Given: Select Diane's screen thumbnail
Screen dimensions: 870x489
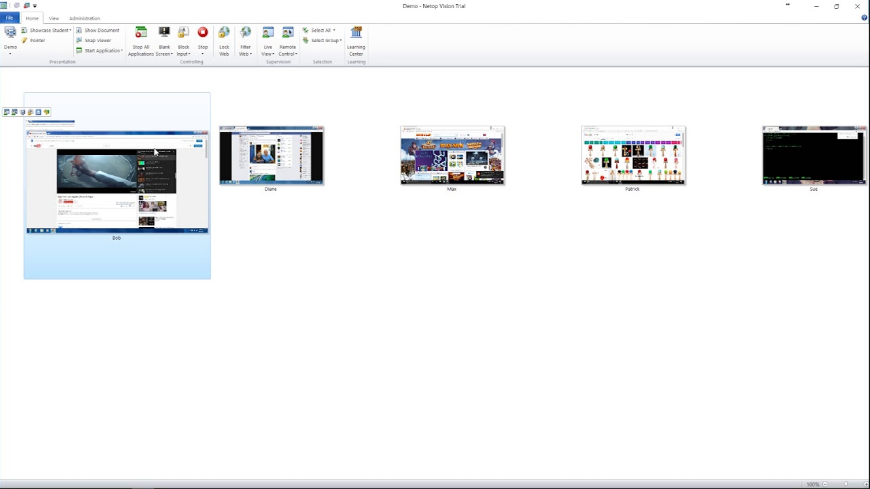Looking at the screenshot, I should 271,155.
